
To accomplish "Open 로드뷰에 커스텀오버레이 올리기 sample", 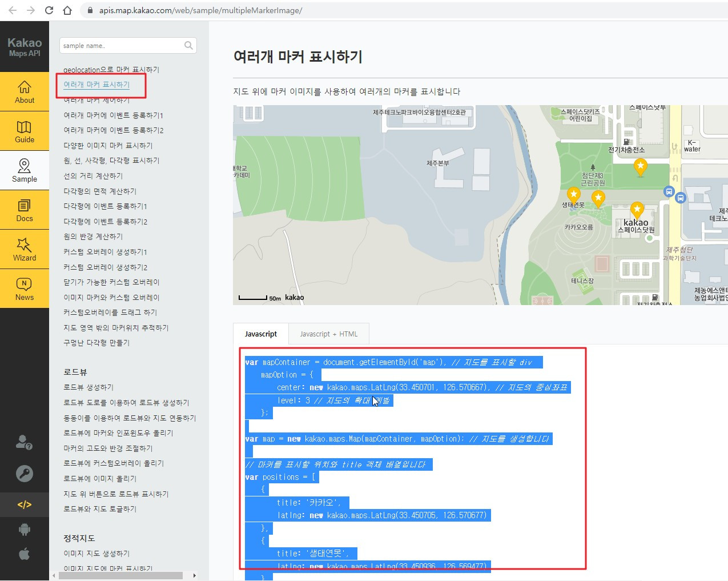I will coord(114,463).
